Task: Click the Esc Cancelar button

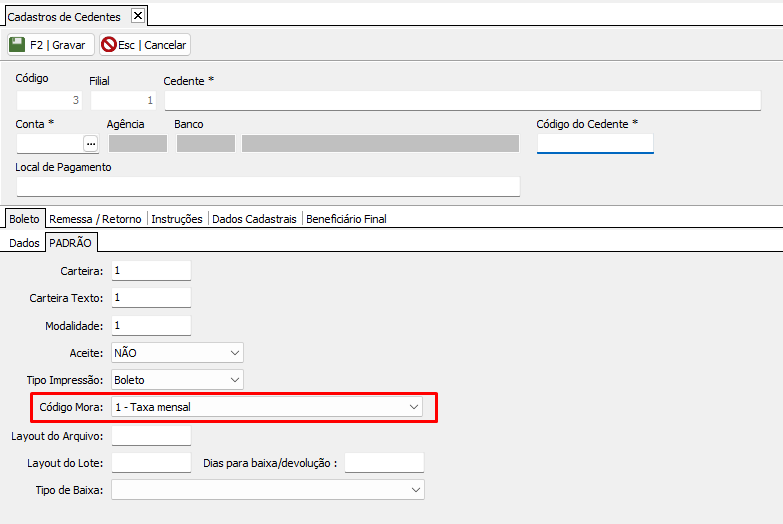Action: [144, 45]
